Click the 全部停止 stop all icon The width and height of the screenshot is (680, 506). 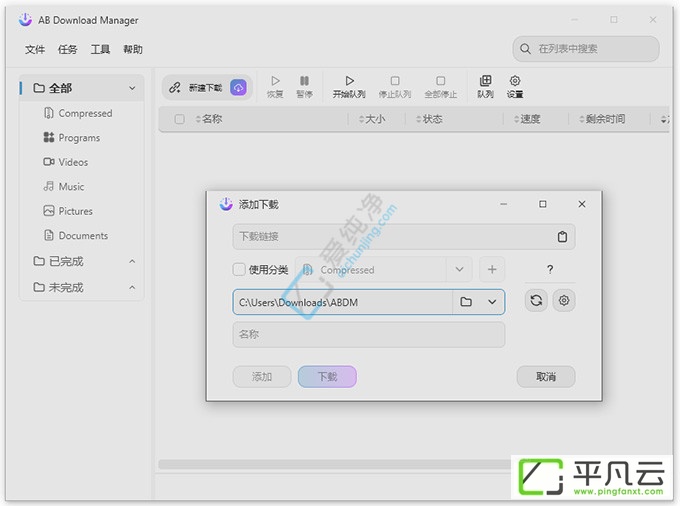point(441,81)
